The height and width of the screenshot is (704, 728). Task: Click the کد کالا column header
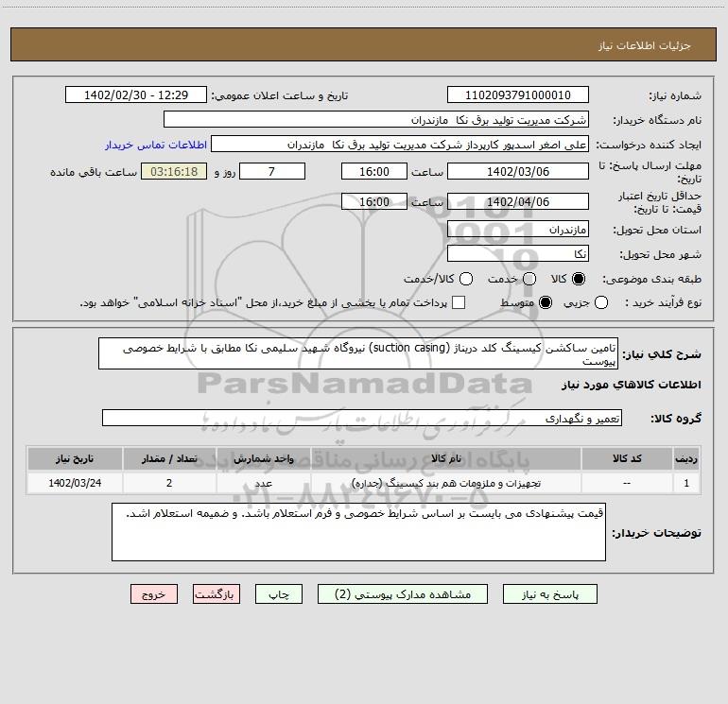[x=627, y=458]
